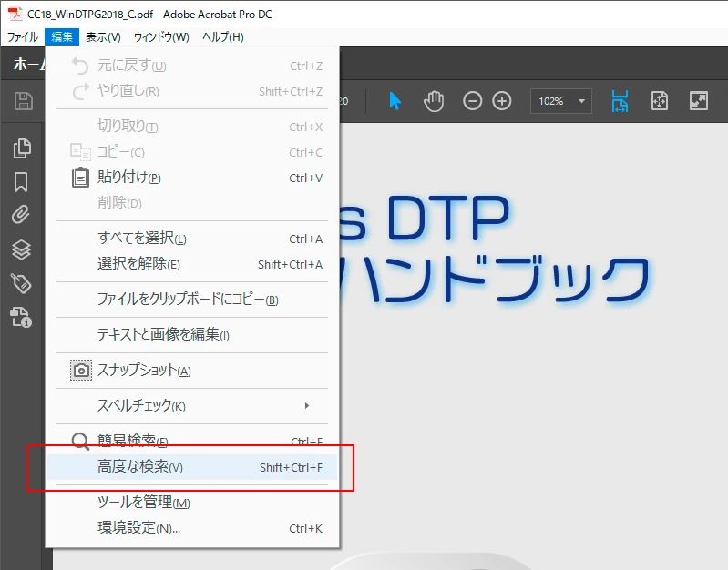
Task: Click the greyed-out 削除(D) item
Action: 192,202
